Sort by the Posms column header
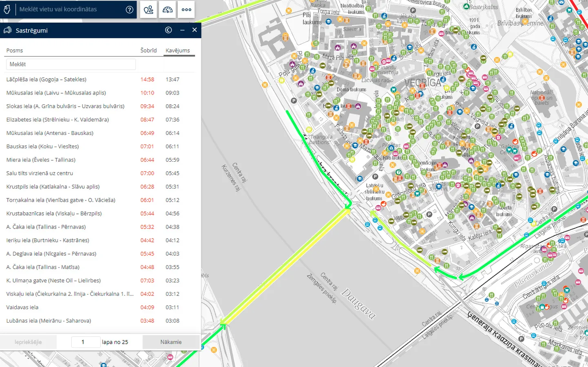This screenshot has width=588, height=367. (x=15, y=51)
